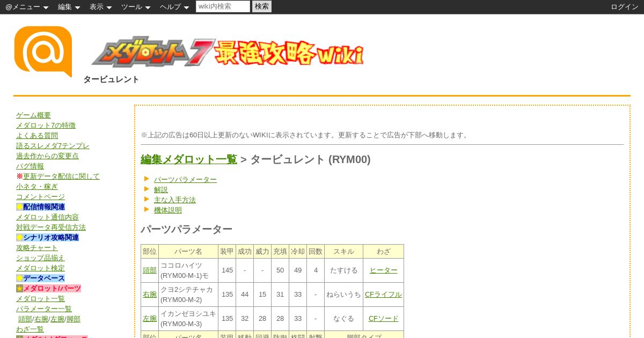Open 左腕 link in parts table
Image resolution: width=644 pixels, height=338 pixels.
click(150, 319)
